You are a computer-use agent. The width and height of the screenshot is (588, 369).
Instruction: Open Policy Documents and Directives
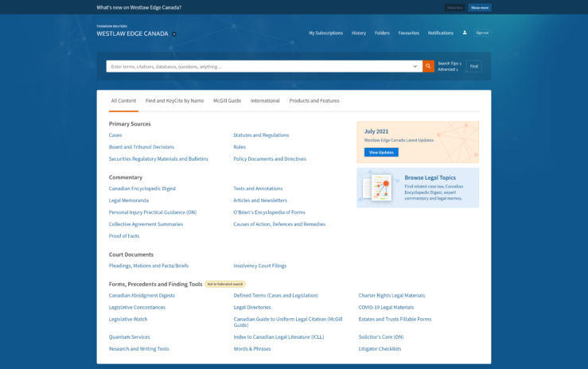coord(270,159)
